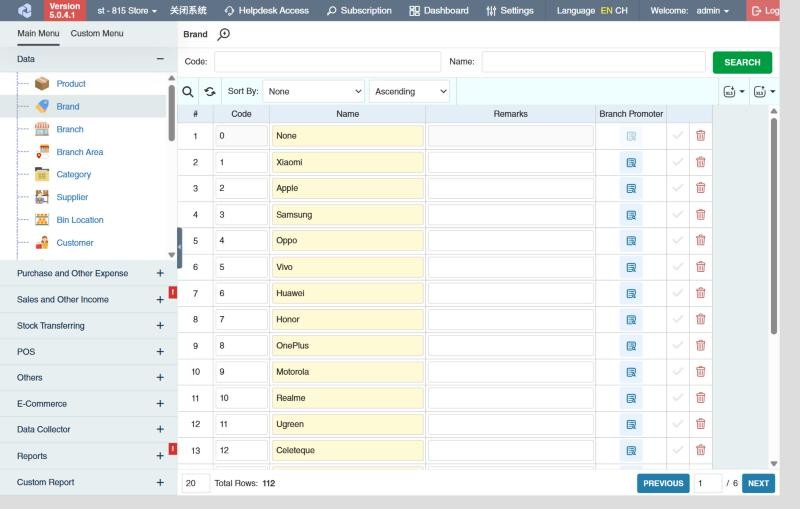Click the magnifier icon beside Brand title

pos(223,34)
